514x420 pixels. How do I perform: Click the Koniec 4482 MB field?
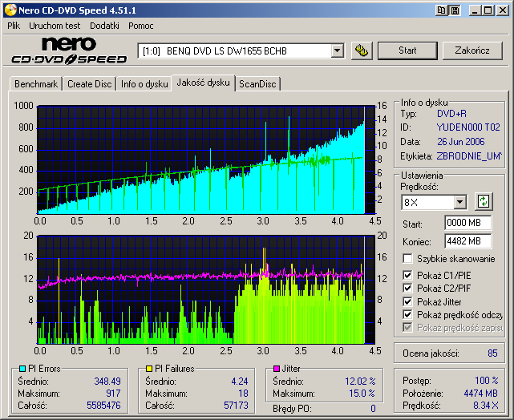coord(467,241)
